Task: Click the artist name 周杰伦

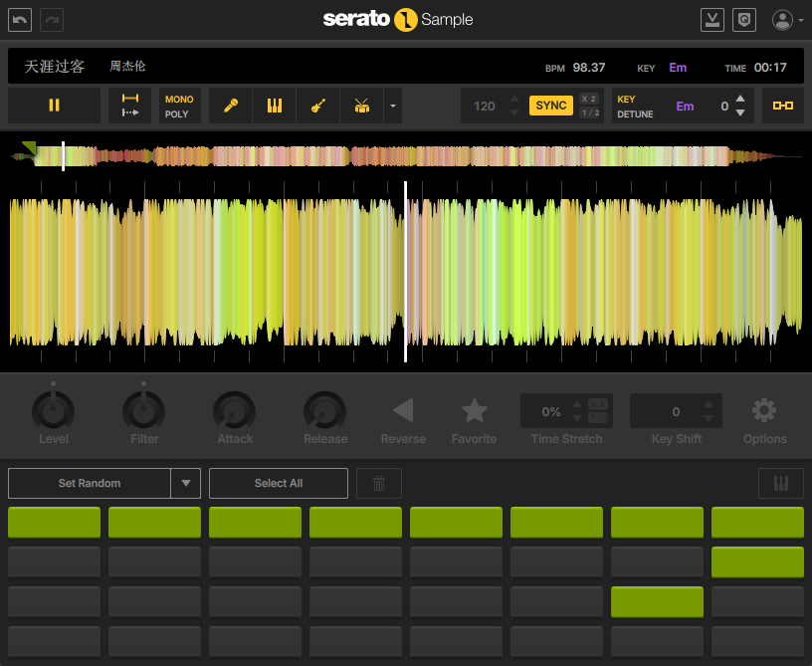Action: pyautogui.click(x=127, y=67)
